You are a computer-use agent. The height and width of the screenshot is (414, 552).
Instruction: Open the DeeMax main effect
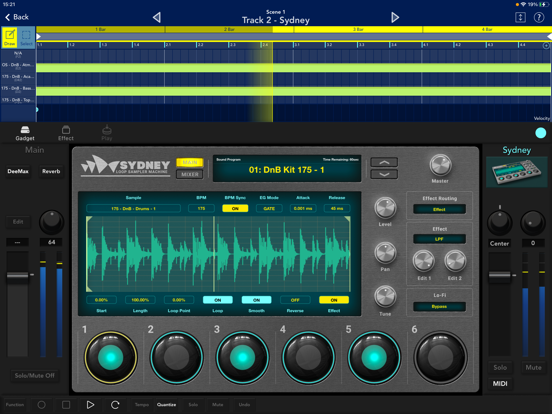click(x=18, y=171)
